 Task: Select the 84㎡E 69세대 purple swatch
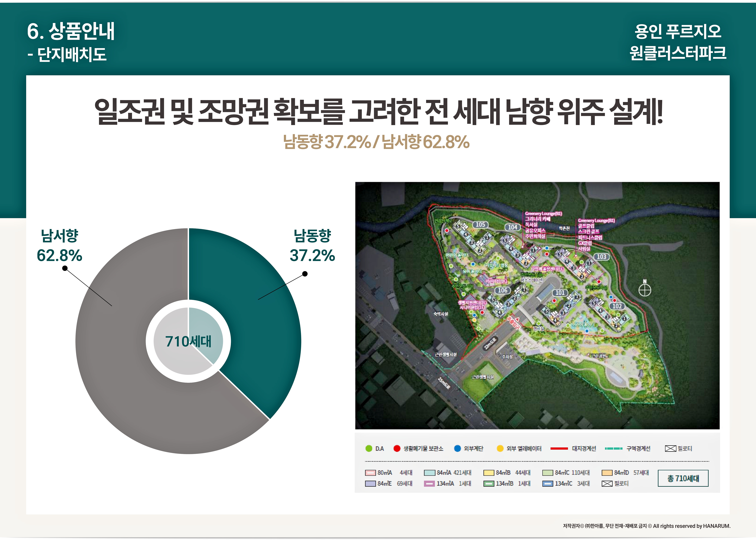[x=370, y=484]
